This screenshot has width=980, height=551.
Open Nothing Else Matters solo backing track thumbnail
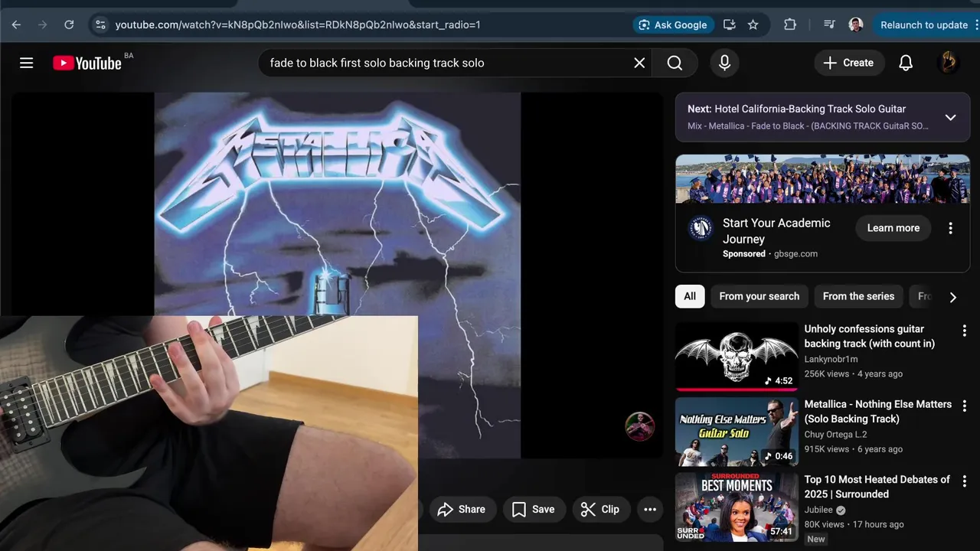coord(737,432)
